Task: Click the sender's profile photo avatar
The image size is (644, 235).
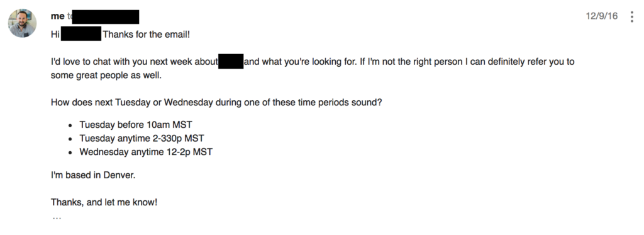Action: click(x=22, y=23)
